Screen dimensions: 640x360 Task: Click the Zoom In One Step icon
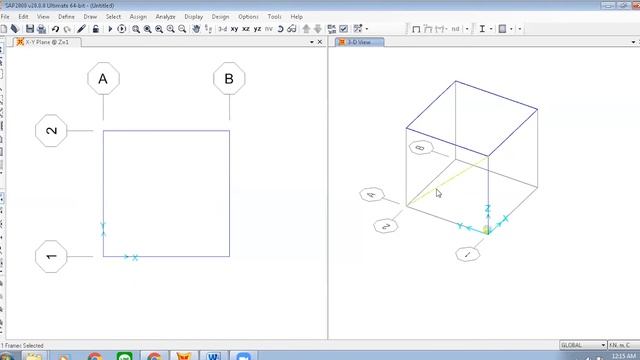[x=171, y=29]
